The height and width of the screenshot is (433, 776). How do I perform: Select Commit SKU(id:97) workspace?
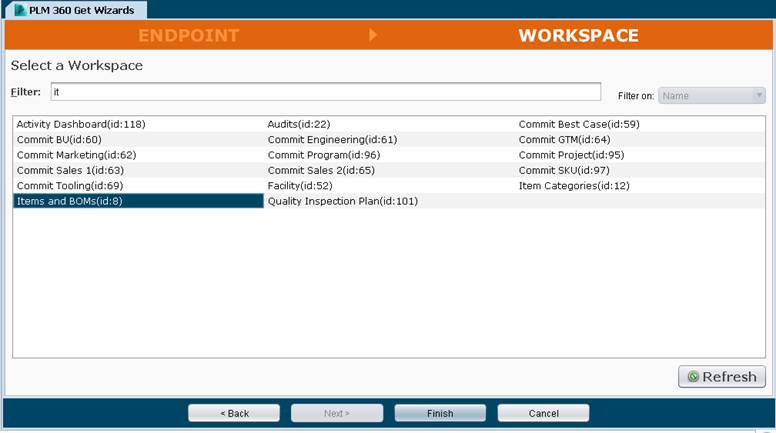point(564,170)
